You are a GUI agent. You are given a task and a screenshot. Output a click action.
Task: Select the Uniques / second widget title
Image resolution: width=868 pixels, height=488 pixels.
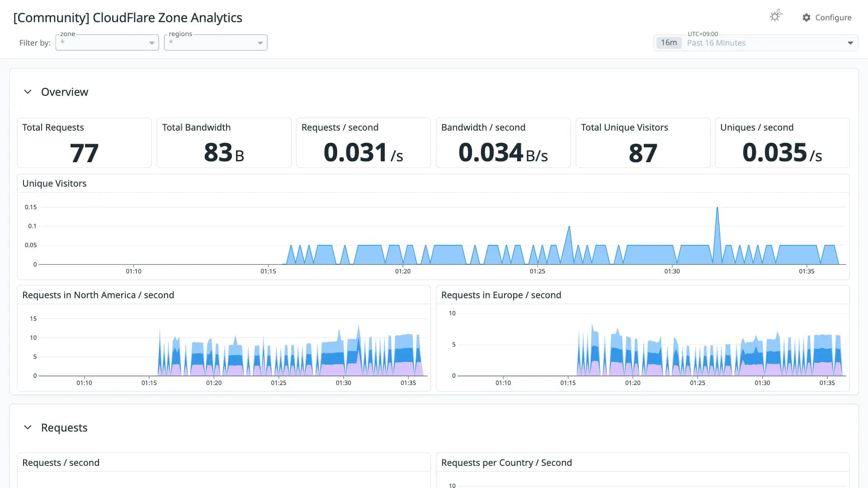pos(757,127)
